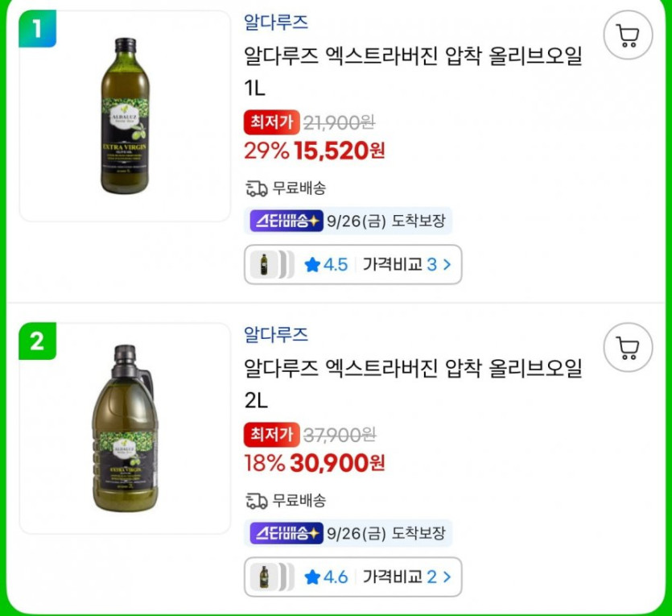Click the free shipping truck icon for 1L item
This screenshot has height=616, width=672.
pyautogui.click(x=256, y=188)
